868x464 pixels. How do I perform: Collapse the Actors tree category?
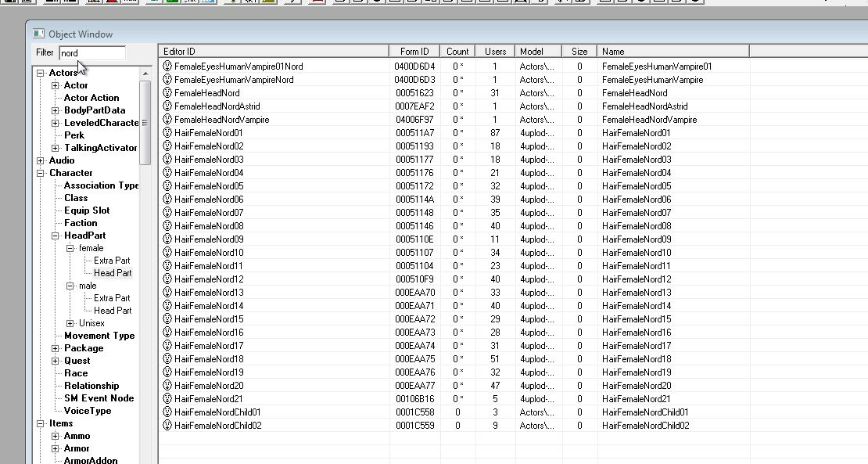pos(41,73)
